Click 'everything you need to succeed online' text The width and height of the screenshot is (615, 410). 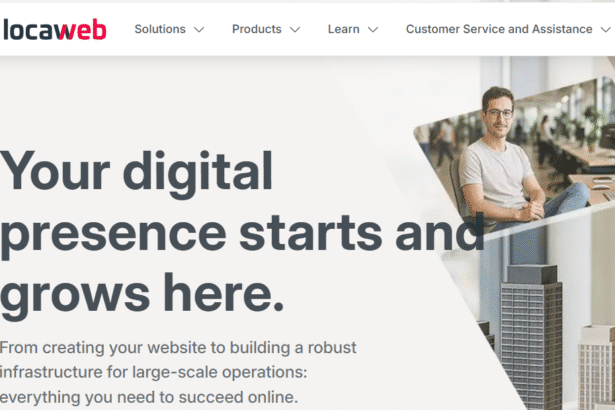pos(149,397)
